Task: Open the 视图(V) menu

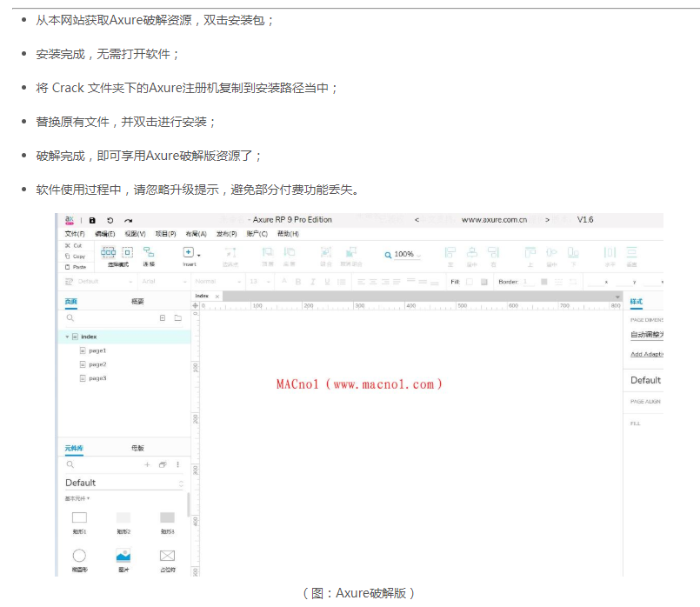Action: [x=136, y=234]
